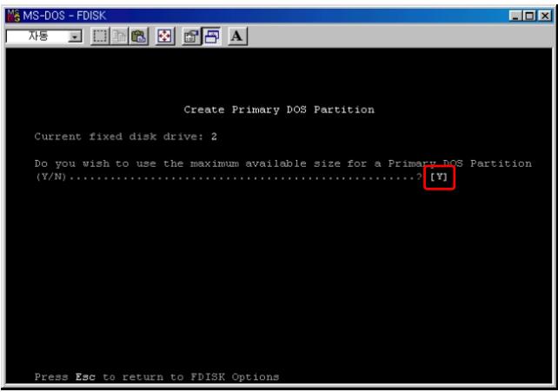Click the 'MS-DOS - FDISK' title bar text
The image size is (558, 392).
(x=64, y=16)
